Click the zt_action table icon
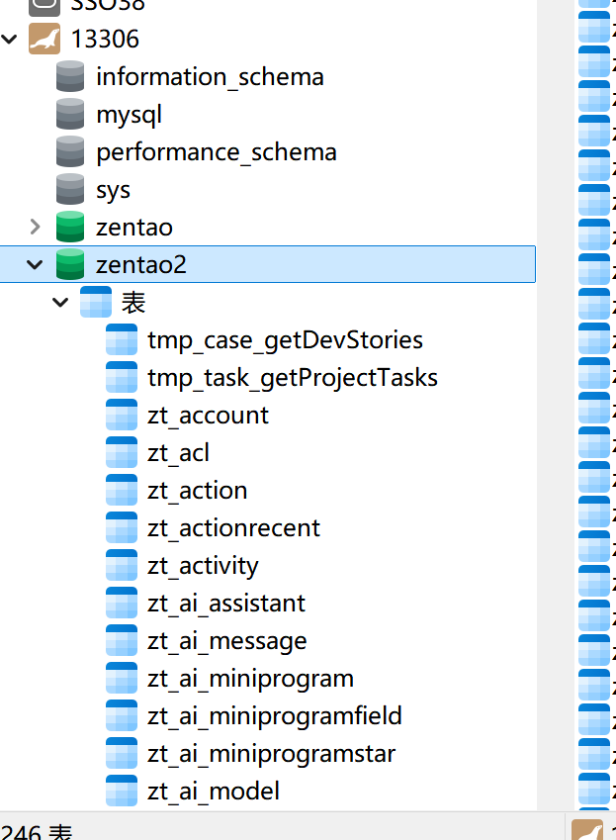 click(x=122, y=490)
